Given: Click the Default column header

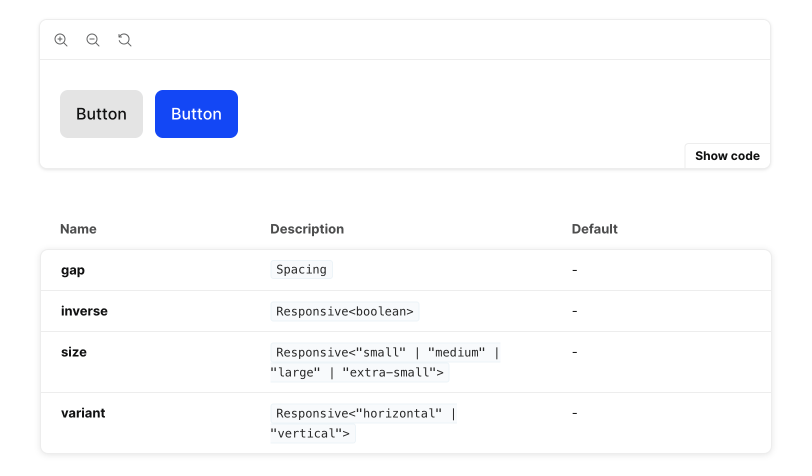Looking at the screenshot, I should pyautogui.click(x=594, y=229).
